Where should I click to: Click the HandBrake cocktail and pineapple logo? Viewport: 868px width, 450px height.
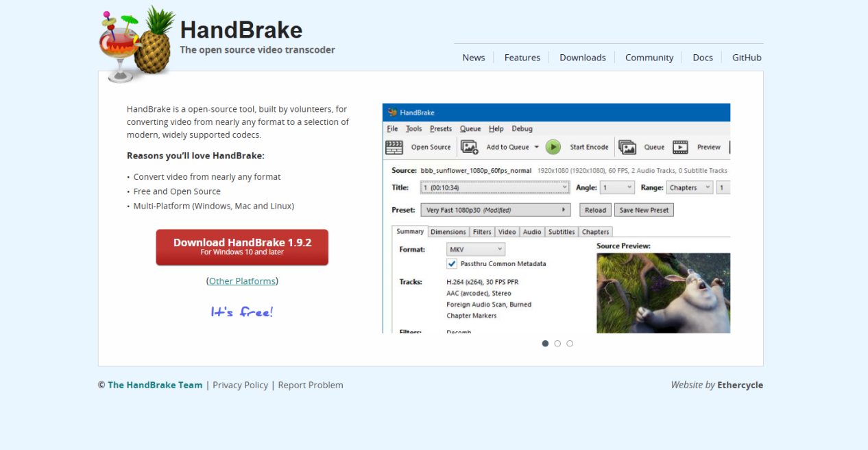pyautogui.click(x=136, y=43)
